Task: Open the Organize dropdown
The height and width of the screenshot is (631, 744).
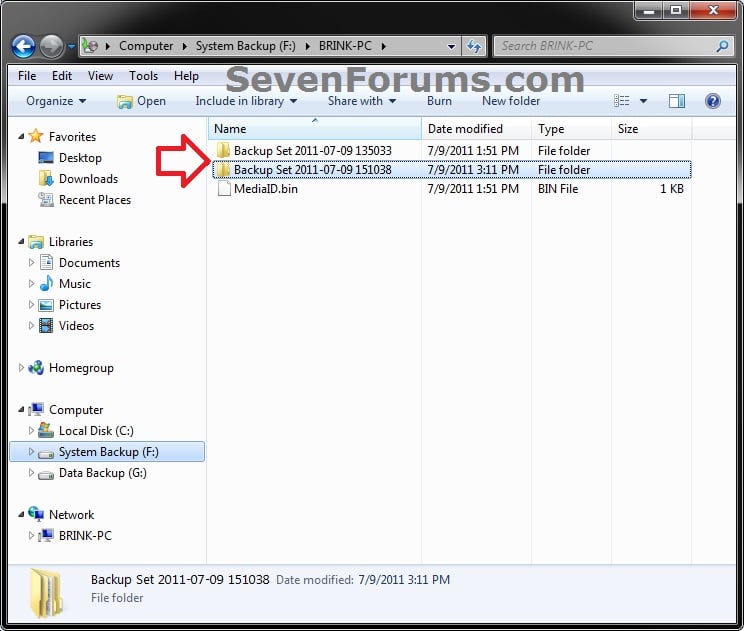Action: point(56,101)
